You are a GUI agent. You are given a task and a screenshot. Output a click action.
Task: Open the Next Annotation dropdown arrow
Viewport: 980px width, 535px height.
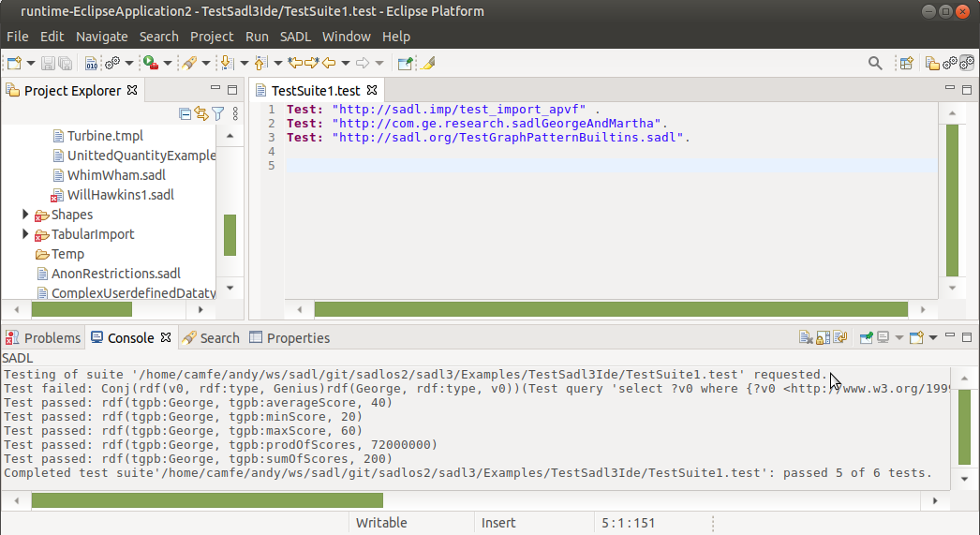pyautogui.click(x=245, y=63)
